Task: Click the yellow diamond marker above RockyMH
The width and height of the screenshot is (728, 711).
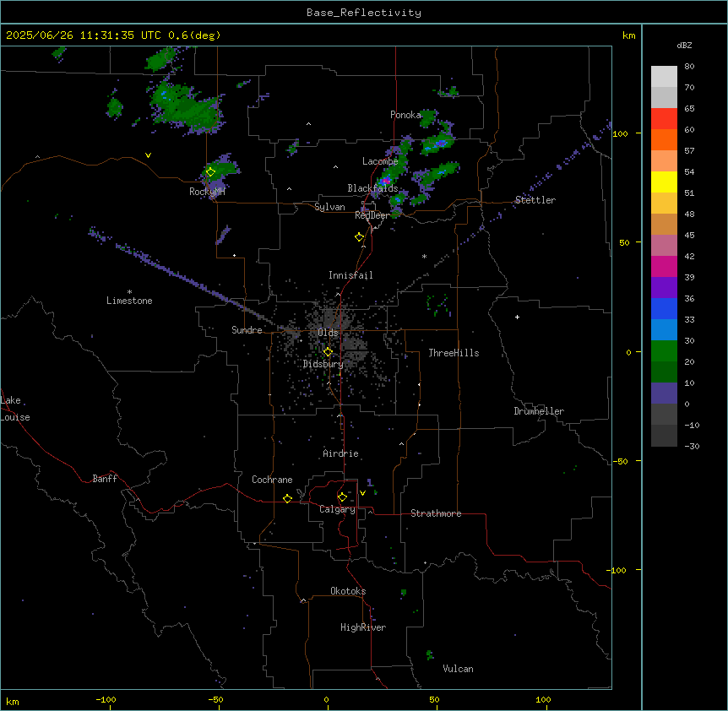Action: coord(210,172)
